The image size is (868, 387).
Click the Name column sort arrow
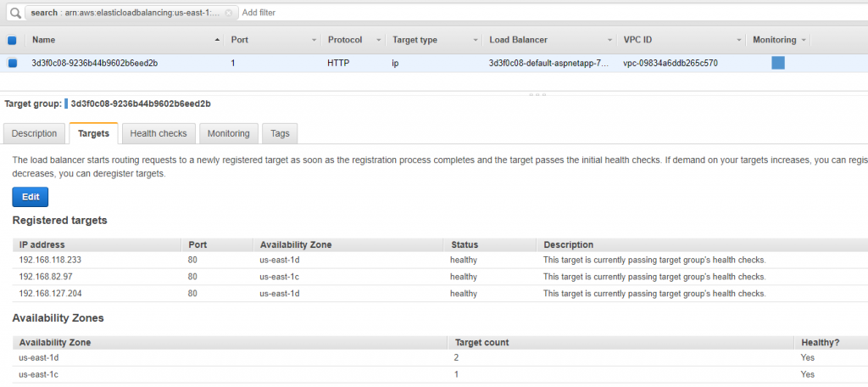216,41
